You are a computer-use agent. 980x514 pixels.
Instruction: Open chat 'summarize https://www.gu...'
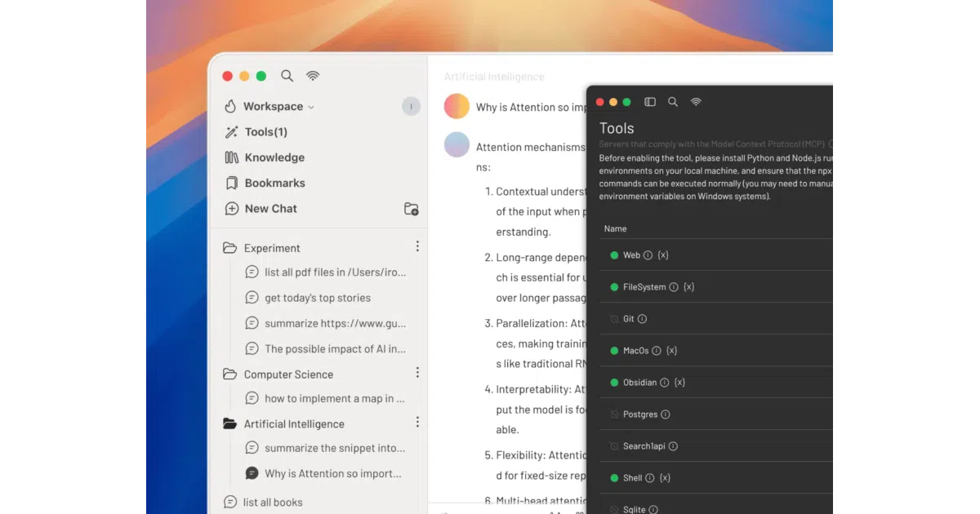coord(325,323)
